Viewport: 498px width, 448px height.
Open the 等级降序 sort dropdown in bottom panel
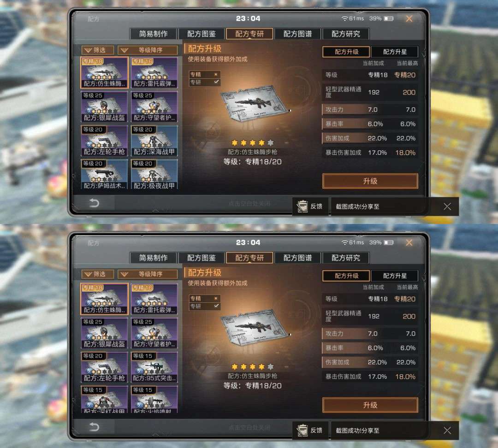tap(148, 274)
